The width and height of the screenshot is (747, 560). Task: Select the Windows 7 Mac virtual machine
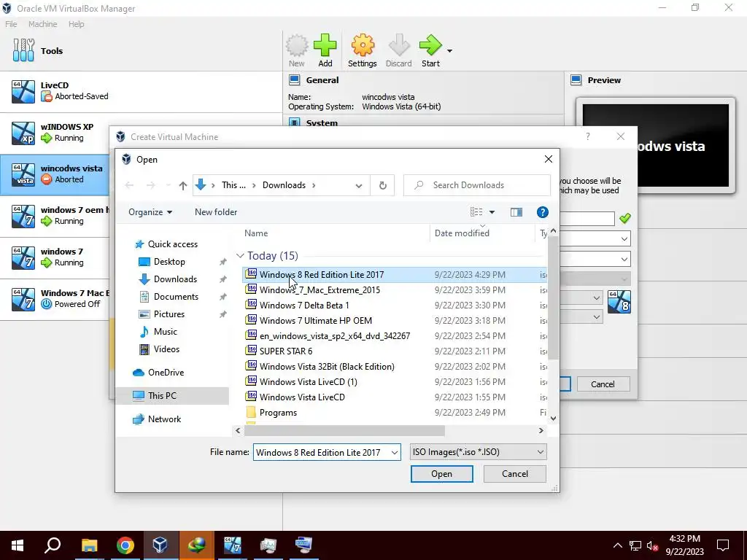tap(55, 298)
